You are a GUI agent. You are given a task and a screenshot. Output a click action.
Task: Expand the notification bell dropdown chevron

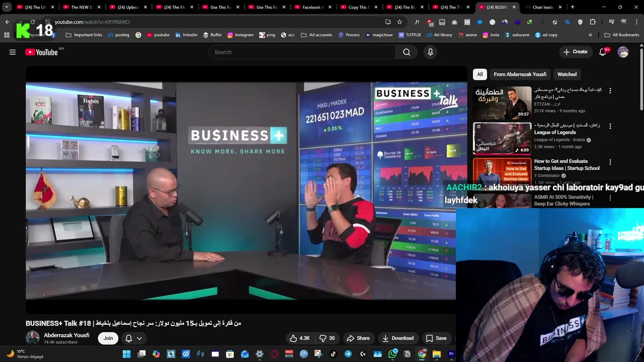click(x=139, y=338)
